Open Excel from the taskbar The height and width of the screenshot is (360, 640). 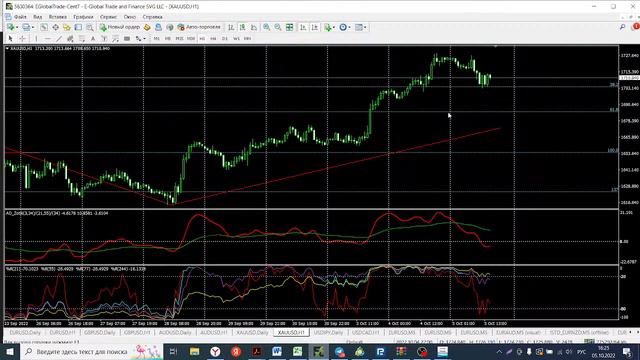pos(298,351)
